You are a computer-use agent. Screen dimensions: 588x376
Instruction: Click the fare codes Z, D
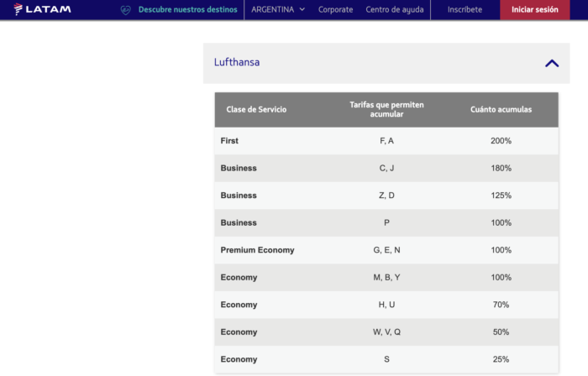[386, 196]
